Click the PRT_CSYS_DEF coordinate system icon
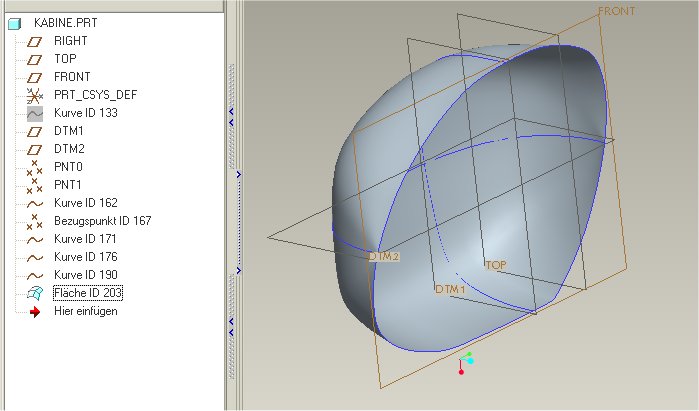Image resolution: width=699 pixels, height=411 pixels. (34, 95)
